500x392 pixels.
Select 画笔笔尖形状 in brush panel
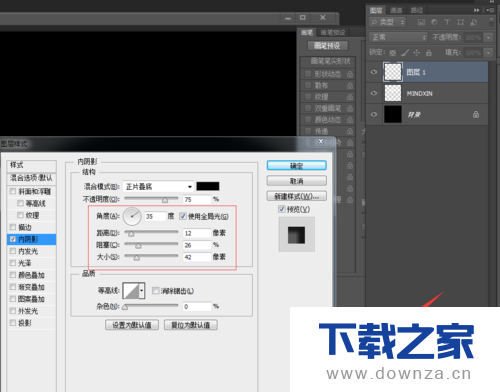pos(328,61)
